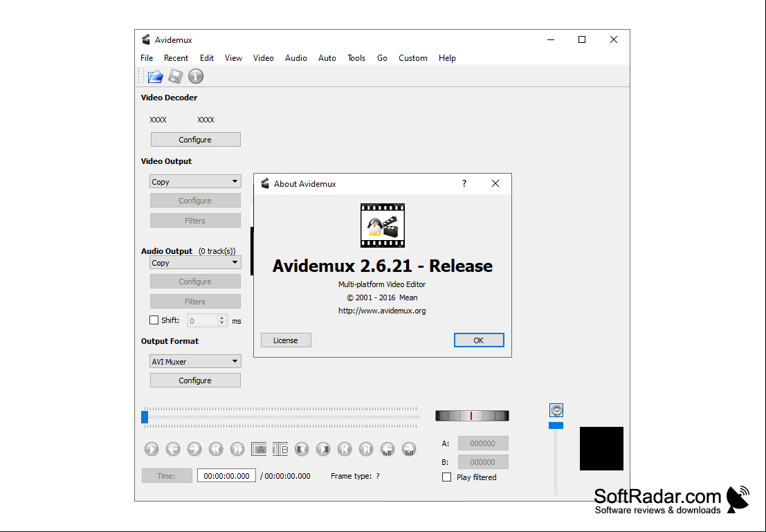Click the current time input field

226,476
